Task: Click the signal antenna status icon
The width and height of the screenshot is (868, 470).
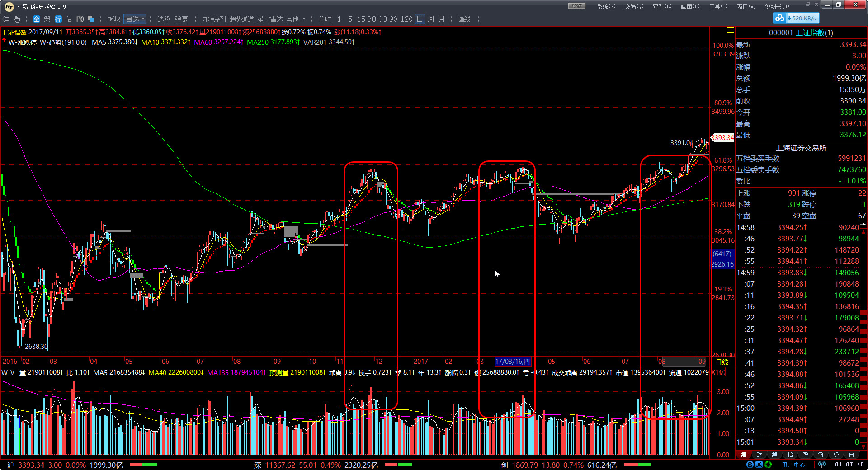Action: [821, 465]
